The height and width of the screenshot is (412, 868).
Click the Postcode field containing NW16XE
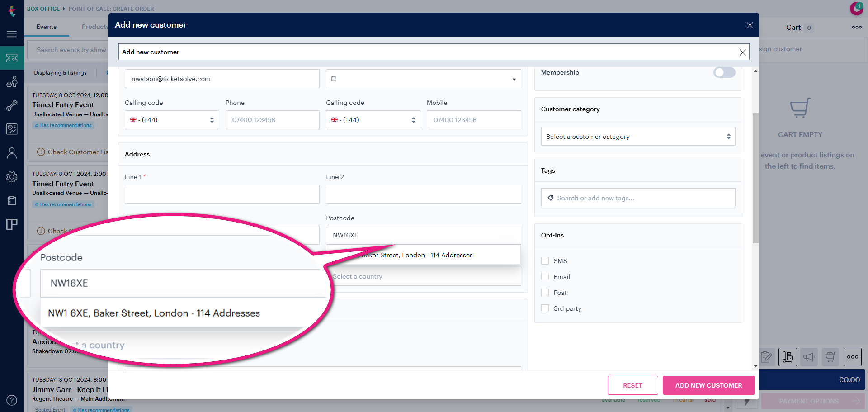(424, 235)
